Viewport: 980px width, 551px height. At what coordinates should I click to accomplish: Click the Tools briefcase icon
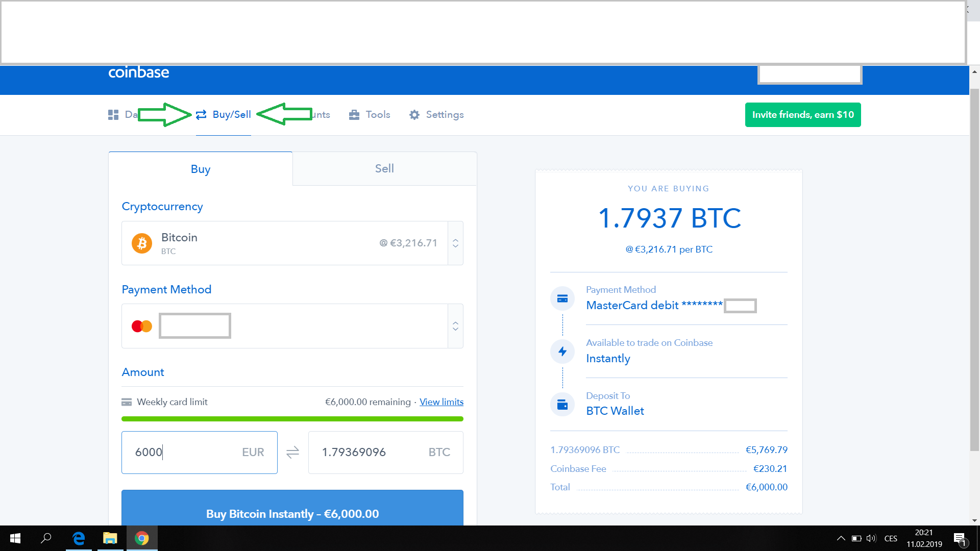[x=354, y=115]
